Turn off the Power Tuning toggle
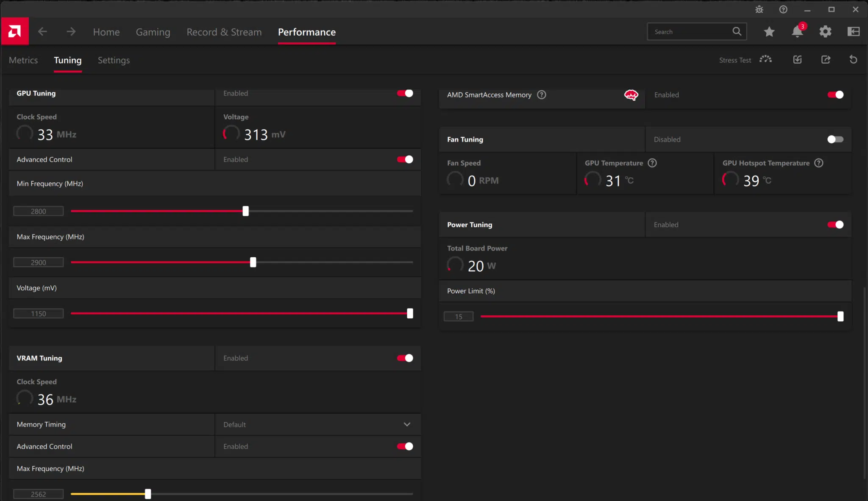 835,225
